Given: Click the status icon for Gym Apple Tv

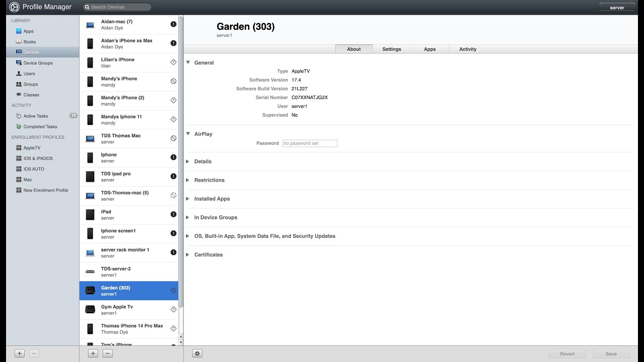Looking at the screenshot, I should pyautogui.click(x=174, y=309).
